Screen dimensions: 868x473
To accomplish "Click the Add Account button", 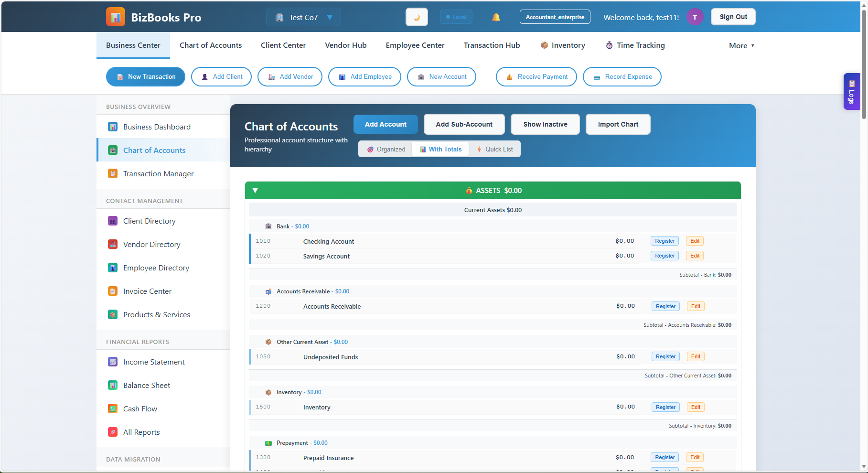I will [385, 124].
